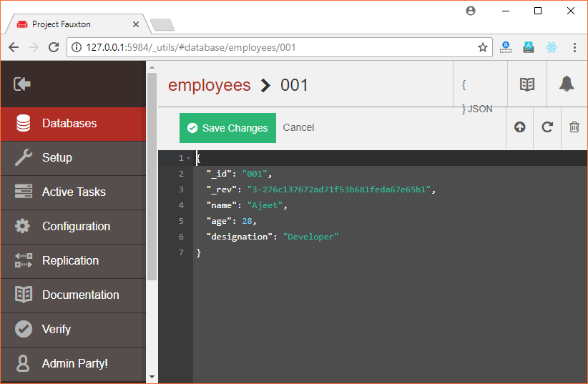Click the closing brace on line 7
Image resolution: width=588 pixels, height=384 pixels.
click(198, 252)
